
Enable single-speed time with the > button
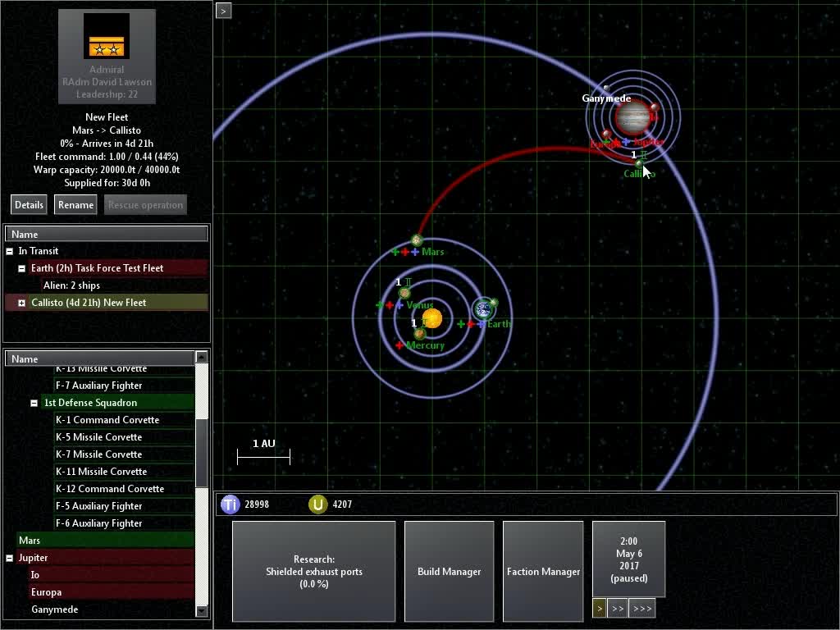click(x=598, y=608)
